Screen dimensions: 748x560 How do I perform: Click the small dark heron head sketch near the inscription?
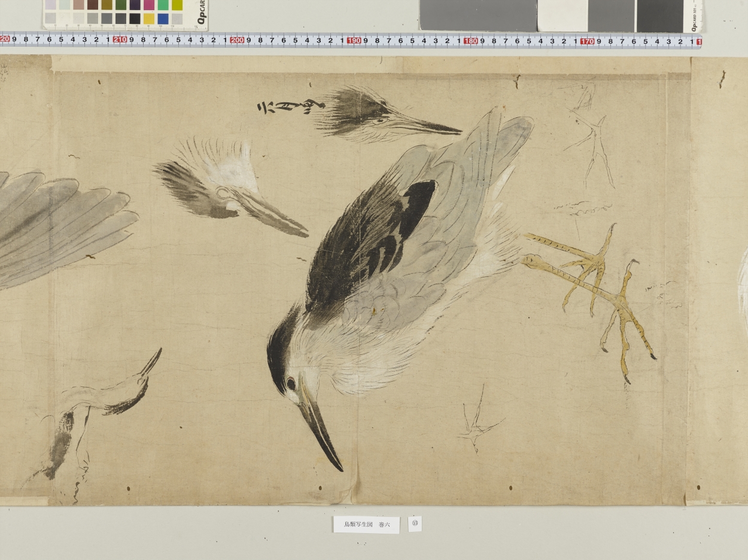(387, 114)
